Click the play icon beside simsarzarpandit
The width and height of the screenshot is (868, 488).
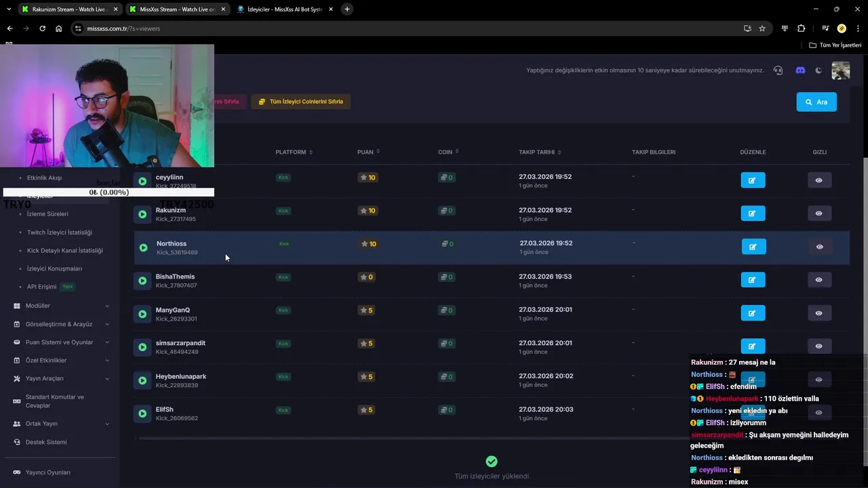[x=142, y=347]
